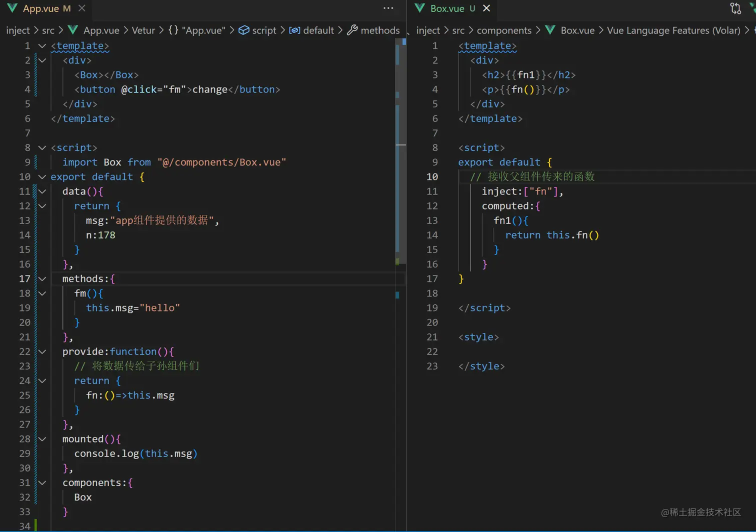Click Vue Language Features (Volar) breadcrumb

pyautogui.click(x=673, y=30)
